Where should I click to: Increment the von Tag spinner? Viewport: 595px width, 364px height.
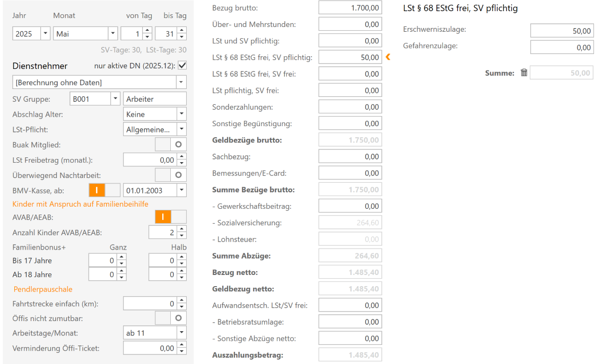147,31
